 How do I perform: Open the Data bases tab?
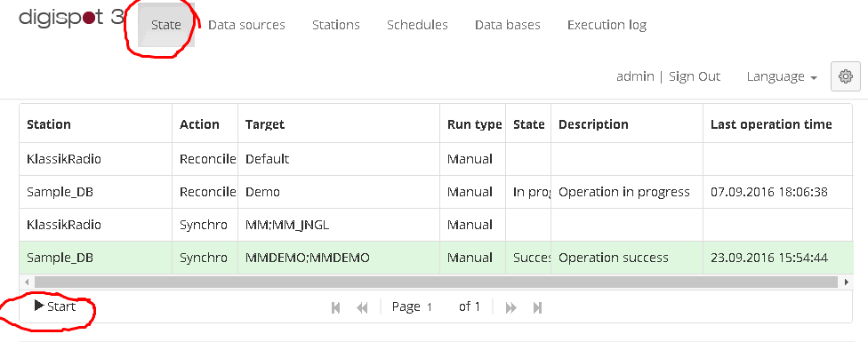point(508,25)
